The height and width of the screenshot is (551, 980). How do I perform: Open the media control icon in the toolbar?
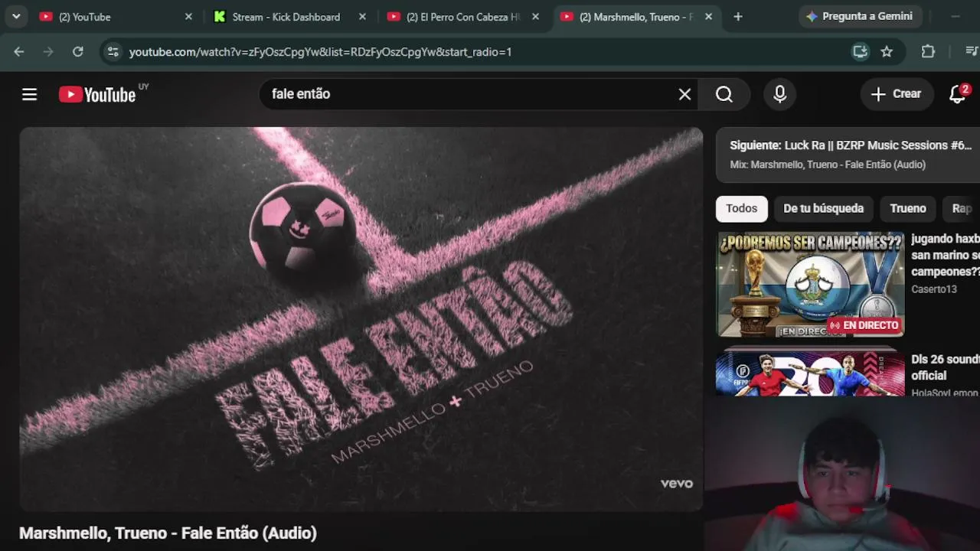pyautogui.click(x=971, y=51)
